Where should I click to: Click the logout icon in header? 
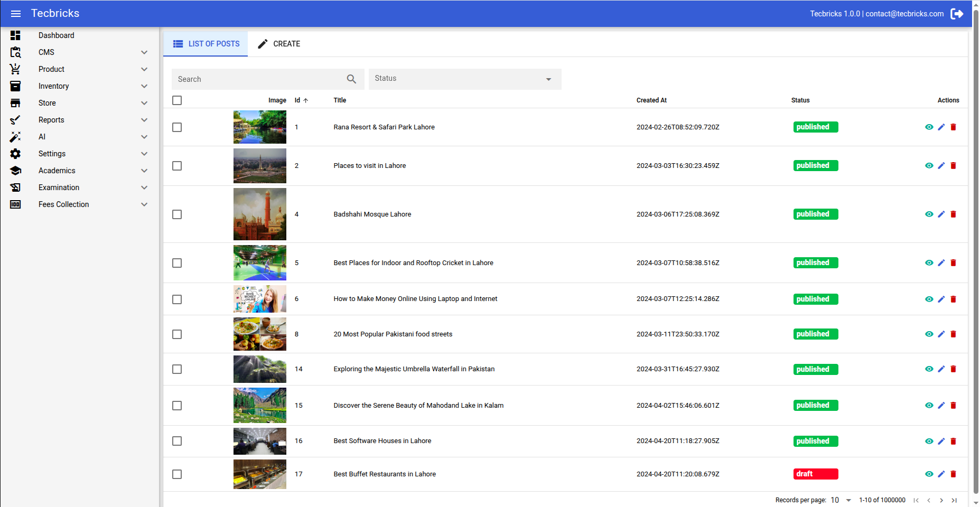pyautogui.click(x=957, y=14)
